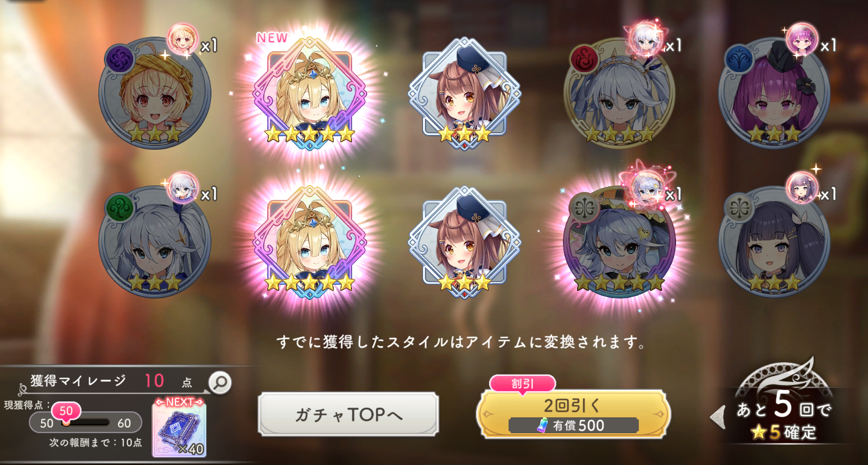Open the blonde orange-headscarf three-star medal
Image resolution: width=868 pixels, height=465 pixels.
(x=155, y=93)
